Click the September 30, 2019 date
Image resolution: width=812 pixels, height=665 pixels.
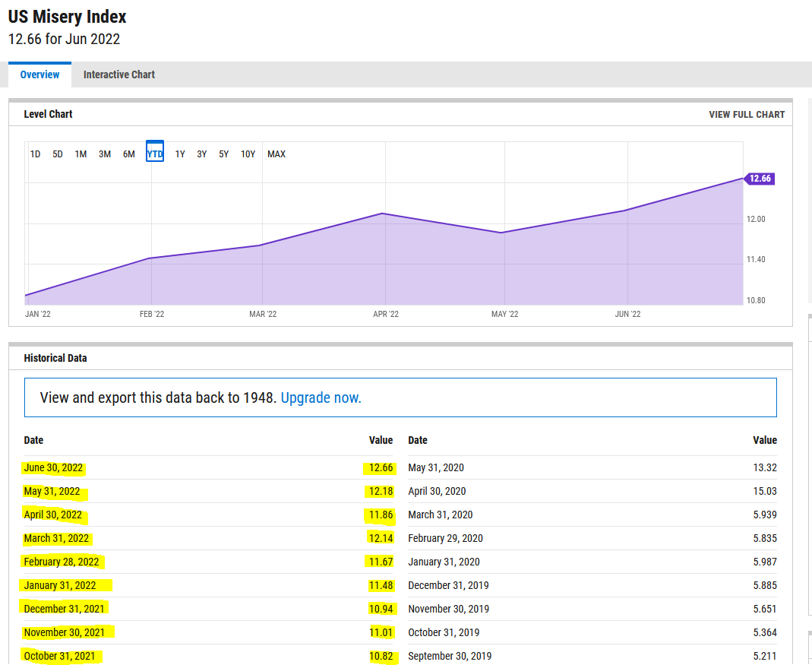pos(450,656)
